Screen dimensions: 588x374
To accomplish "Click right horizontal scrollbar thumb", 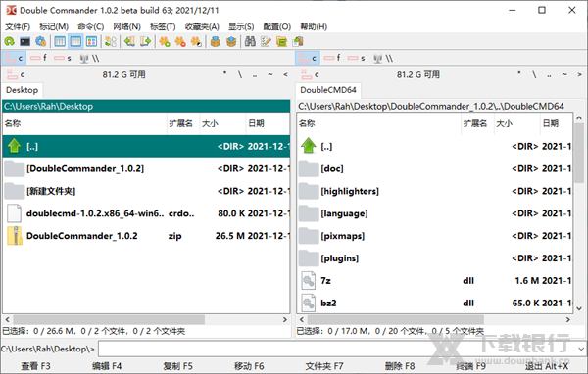I will [396, 319].
